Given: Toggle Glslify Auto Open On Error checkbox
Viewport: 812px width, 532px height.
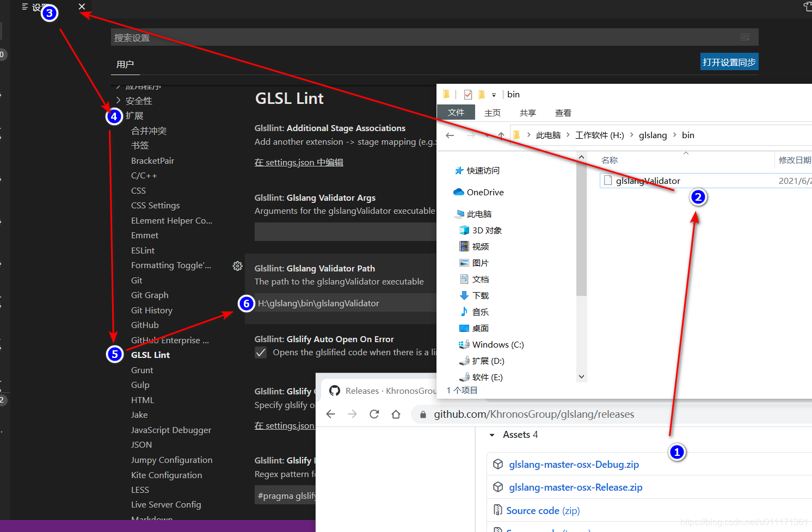Looking at the screenshot, I should 261,352.
